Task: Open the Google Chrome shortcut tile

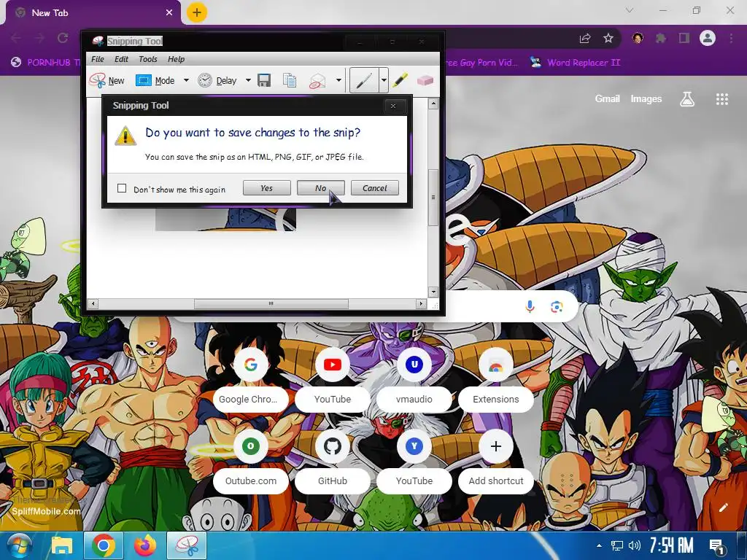Action: (251, 379)
